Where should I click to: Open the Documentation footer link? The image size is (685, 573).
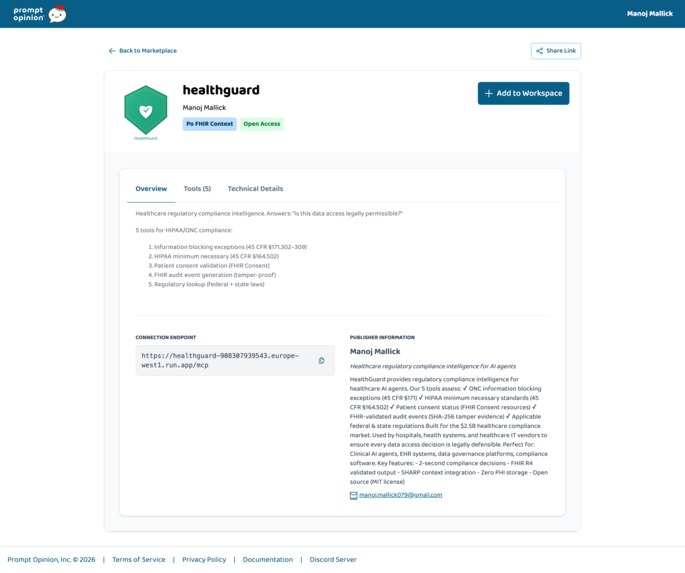click(x=268, y=559)
